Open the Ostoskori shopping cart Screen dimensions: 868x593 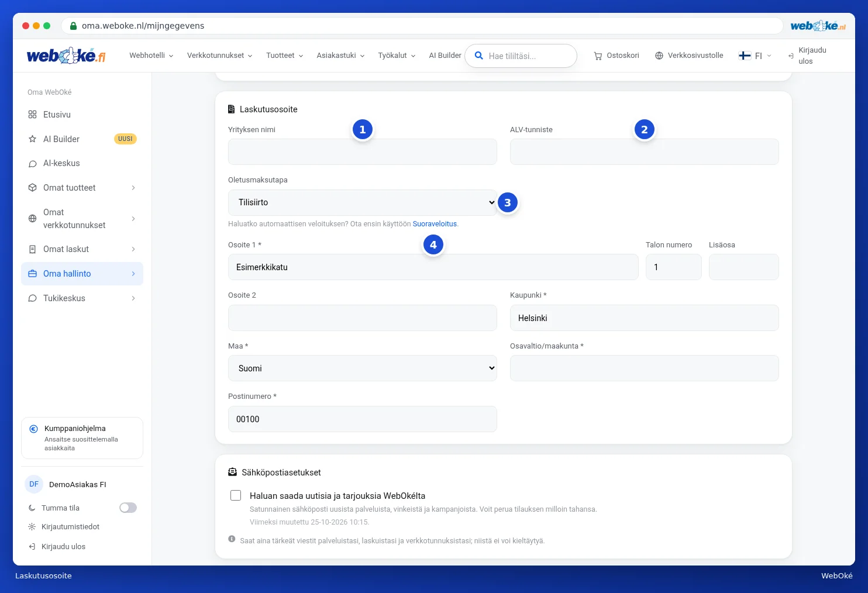(616, 56)
